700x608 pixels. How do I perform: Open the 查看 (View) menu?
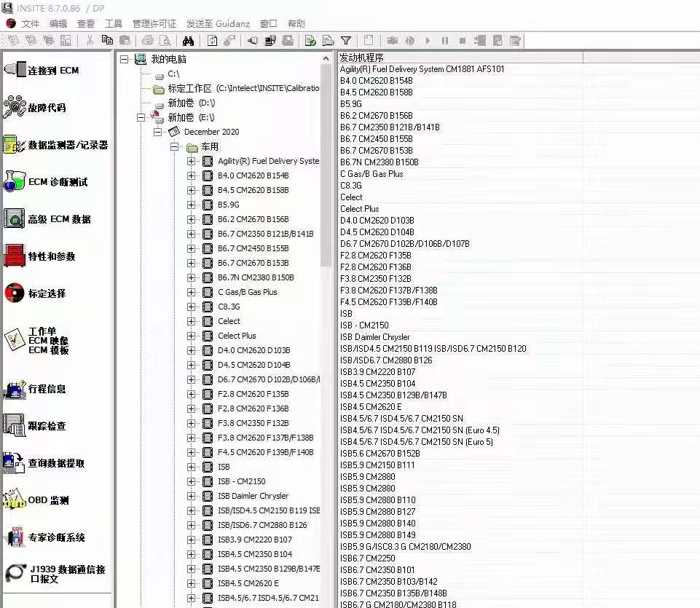click(x=86, y=23)
